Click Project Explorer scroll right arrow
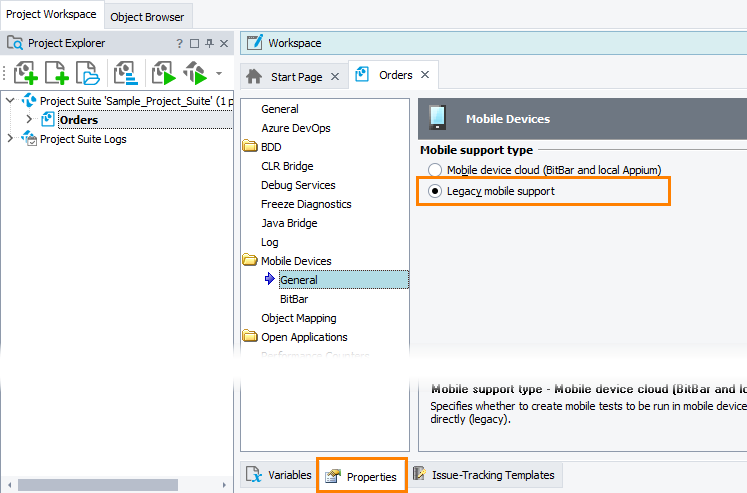The image size is (747, 493). 224,485
